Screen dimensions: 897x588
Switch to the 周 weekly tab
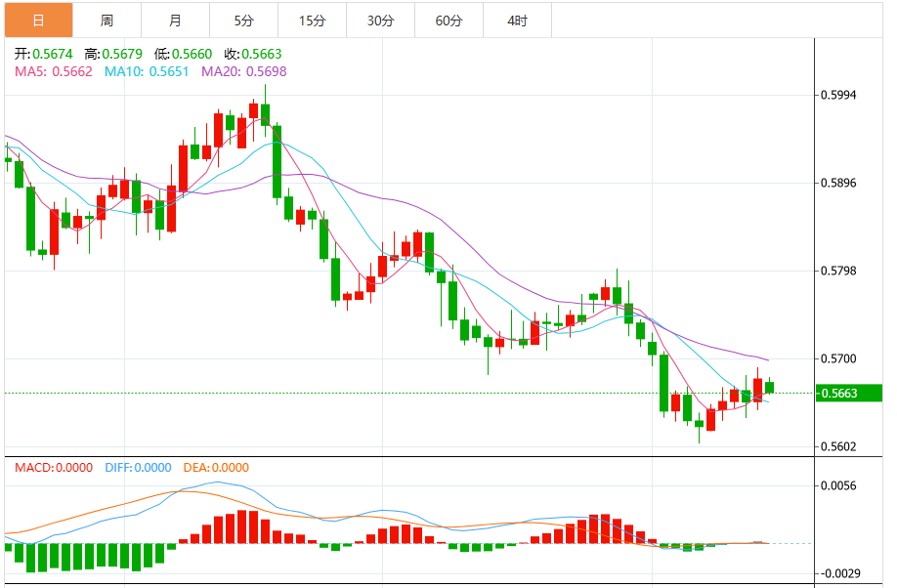point(107,21)
